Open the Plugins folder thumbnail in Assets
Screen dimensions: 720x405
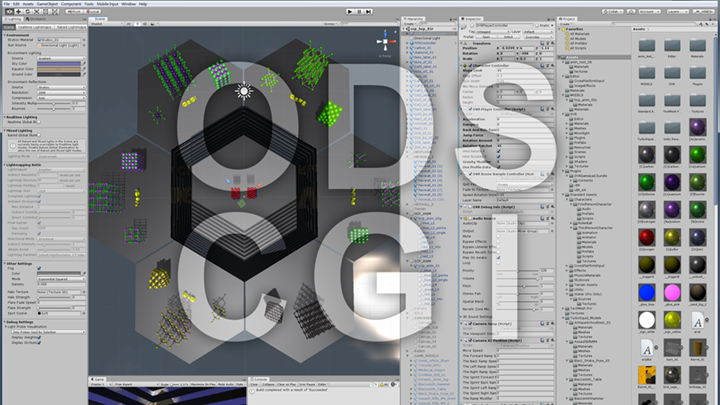click(x=697, y=73)
